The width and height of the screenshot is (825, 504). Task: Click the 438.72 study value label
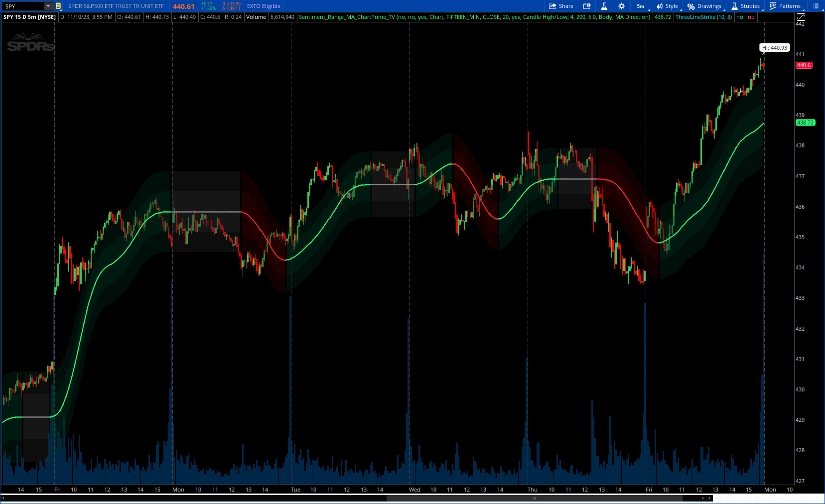pos(663,17)
